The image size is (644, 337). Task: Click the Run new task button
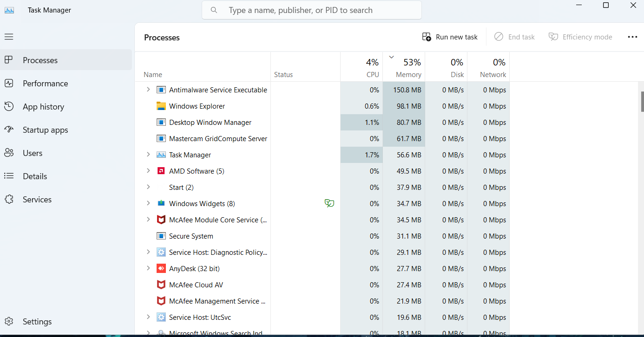(450, 37)
